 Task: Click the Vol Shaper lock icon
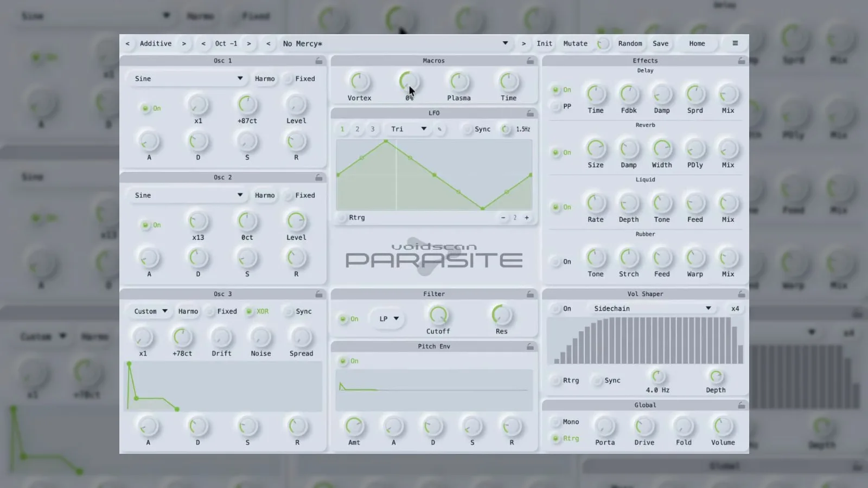pos(741,294)
